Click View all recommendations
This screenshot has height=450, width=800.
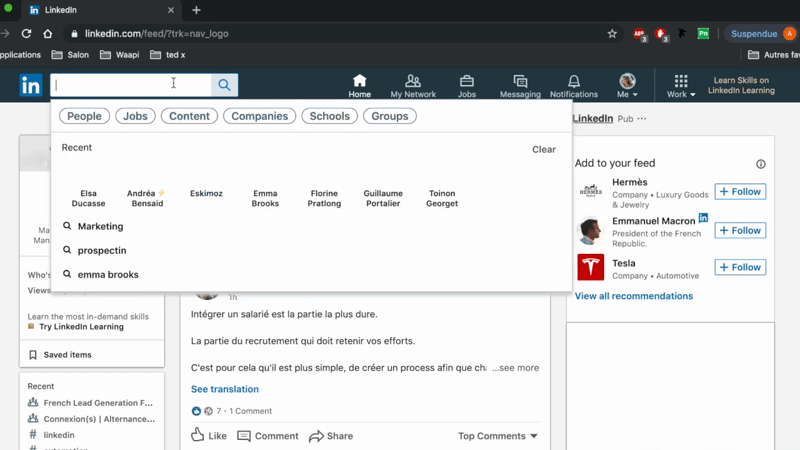tap(634, 296)
